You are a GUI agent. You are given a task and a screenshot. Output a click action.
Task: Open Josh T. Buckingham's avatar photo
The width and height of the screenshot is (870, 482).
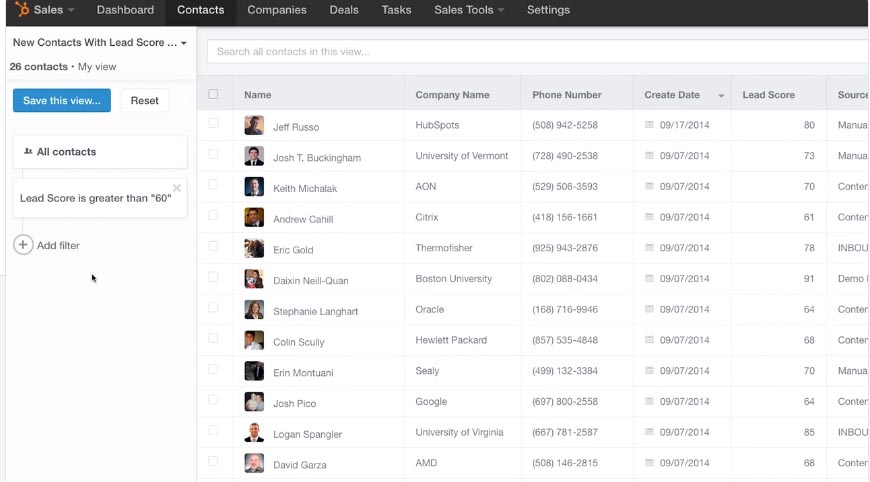(x=254, y=156)
